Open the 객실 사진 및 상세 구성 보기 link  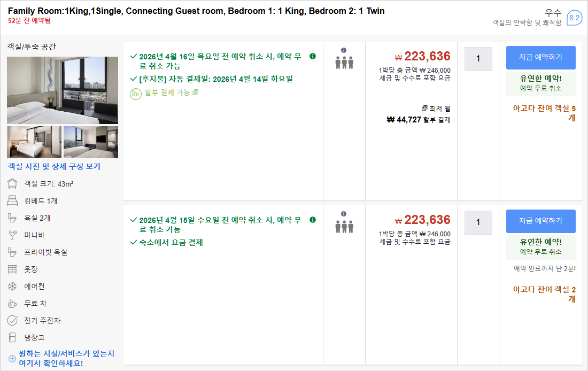click(54, 166)
